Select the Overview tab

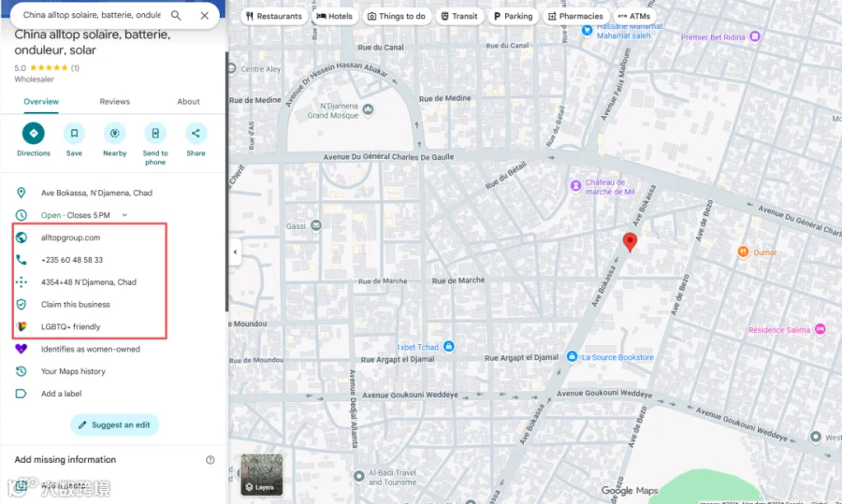(41, 101)
